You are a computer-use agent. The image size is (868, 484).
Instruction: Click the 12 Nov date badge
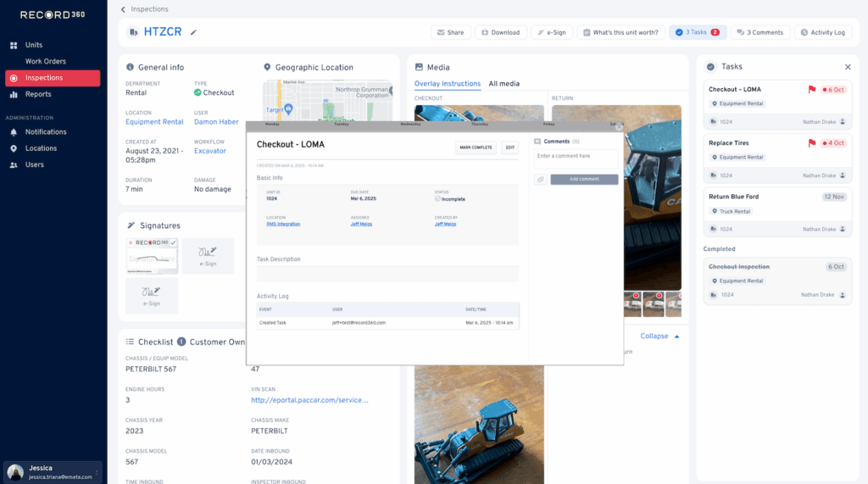click(834, 197)
